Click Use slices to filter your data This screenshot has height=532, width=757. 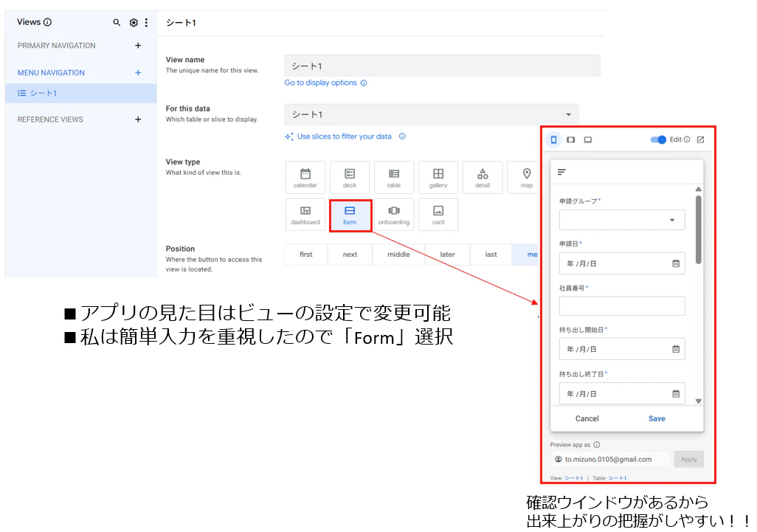[x=344, y=137]
